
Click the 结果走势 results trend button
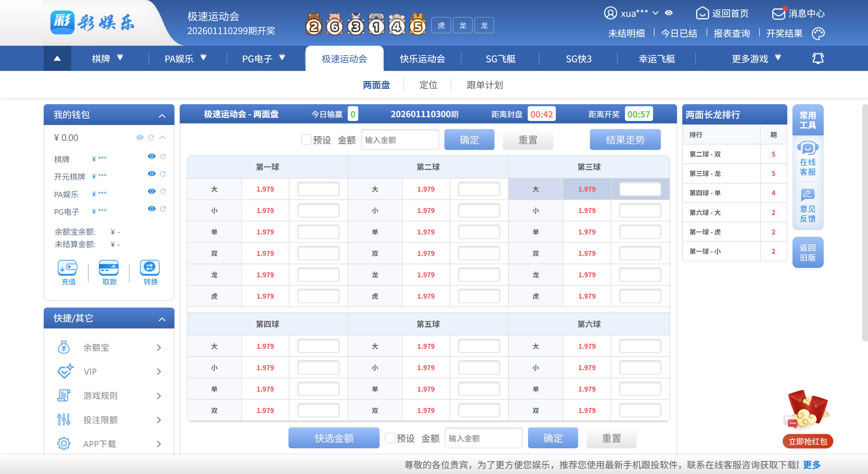coord(625,139)
